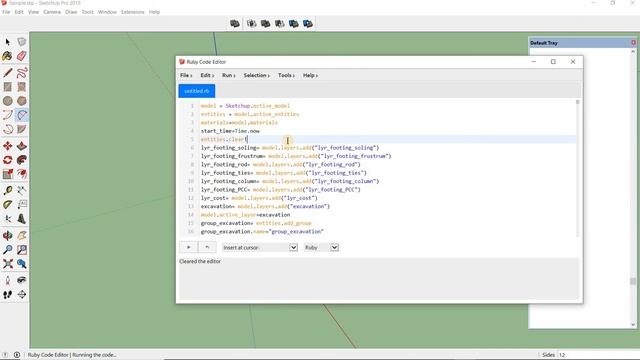Open SketchUp Camera menu
640x360 pixels.
point(52,12)
